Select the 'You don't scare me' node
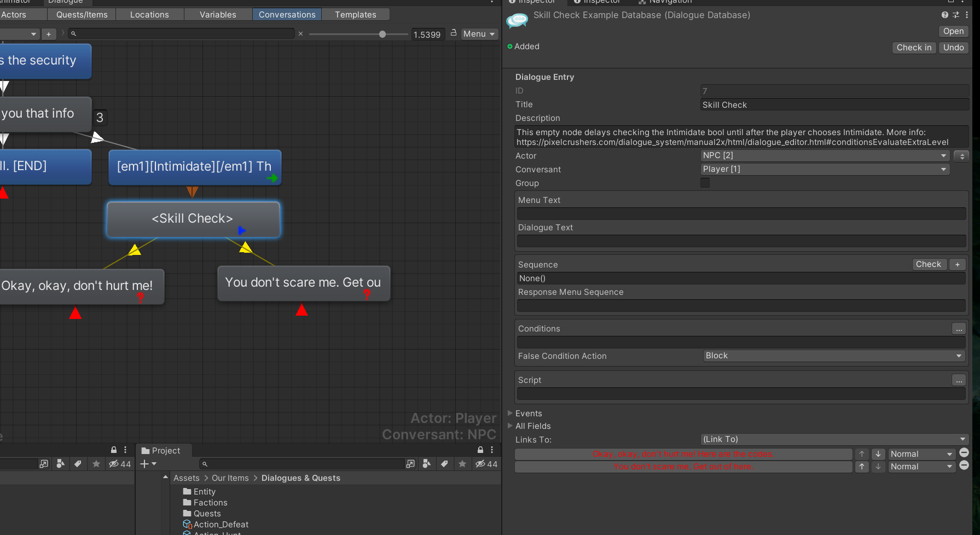The width and height of the screenshot is (980, 535). (304, 283)
